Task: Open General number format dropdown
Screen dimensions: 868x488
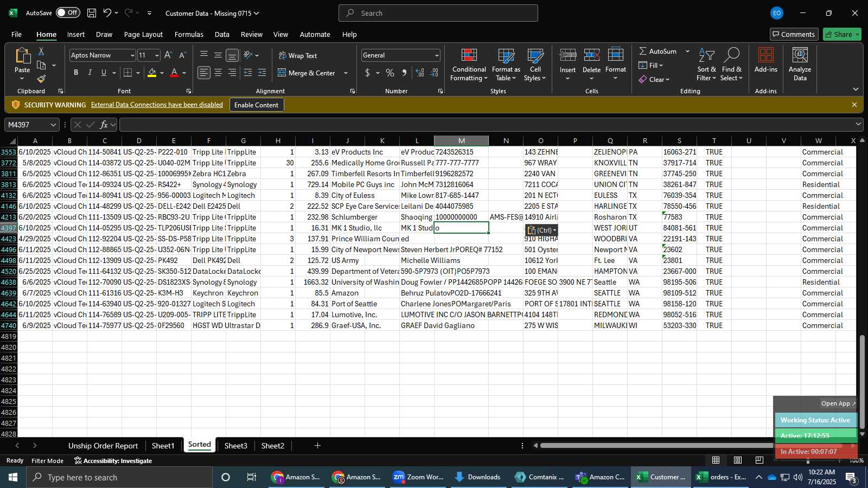Action: 436,55
